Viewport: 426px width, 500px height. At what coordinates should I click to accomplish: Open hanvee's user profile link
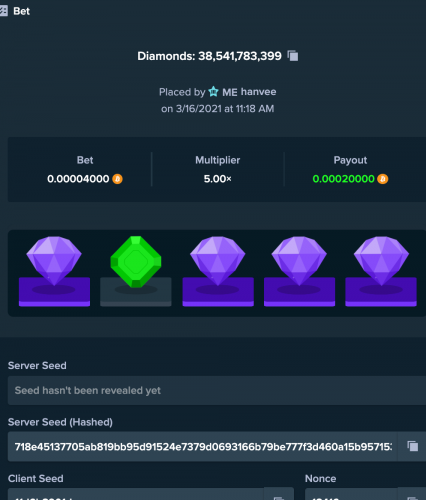pos(258,92)
